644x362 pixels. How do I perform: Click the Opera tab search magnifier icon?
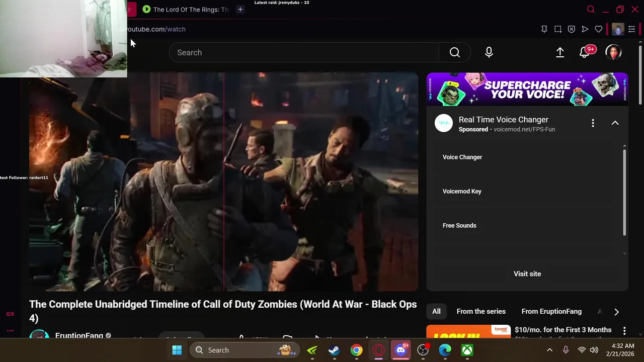pyautogui.click(x=591, y=9)
